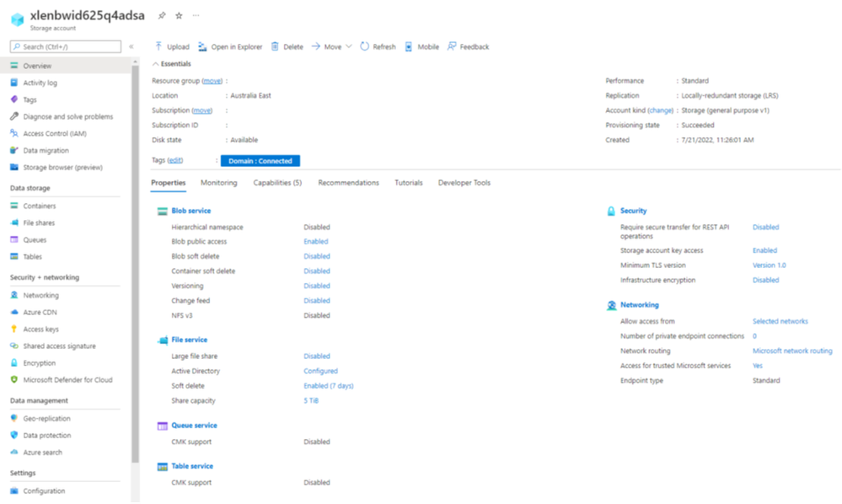Click Blob public access Enabled value
The image size is (842, 504).
click(x=316, y=242)
